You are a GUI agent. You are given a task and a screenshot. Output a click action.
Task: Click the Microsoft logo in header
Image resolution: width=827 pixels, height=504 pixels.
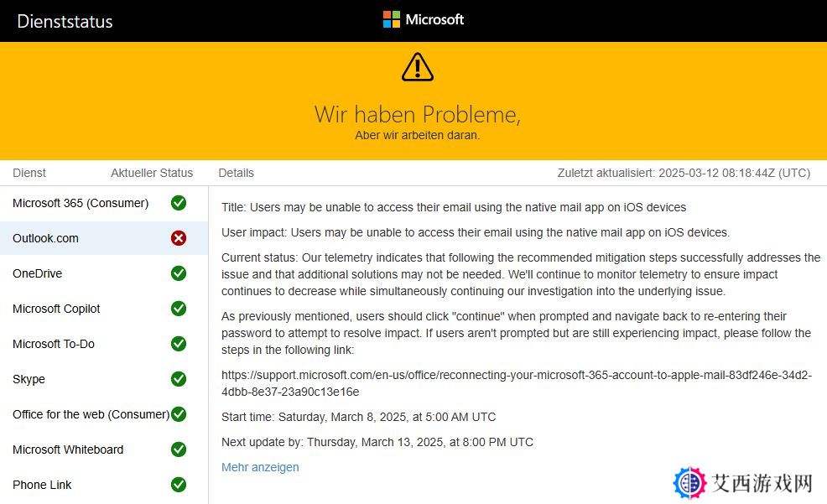coord(423,19)
